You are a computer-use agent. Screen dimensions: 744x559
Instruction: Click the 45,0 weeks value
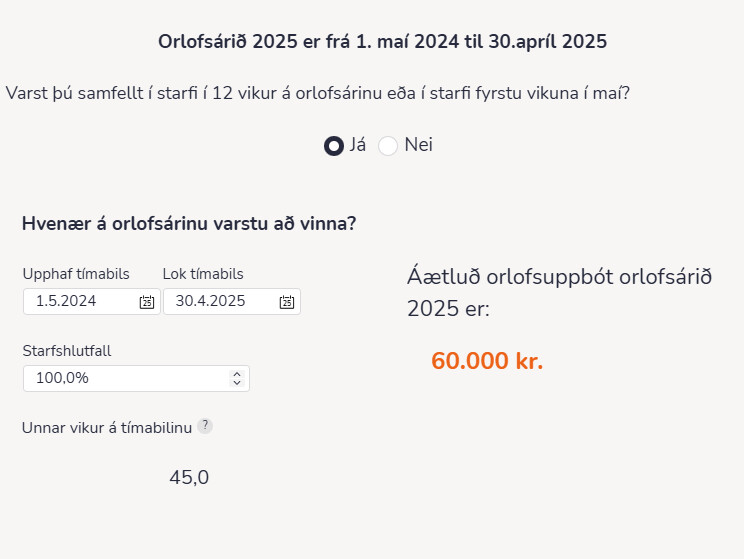pyautogui.click(x=189, y=478)
